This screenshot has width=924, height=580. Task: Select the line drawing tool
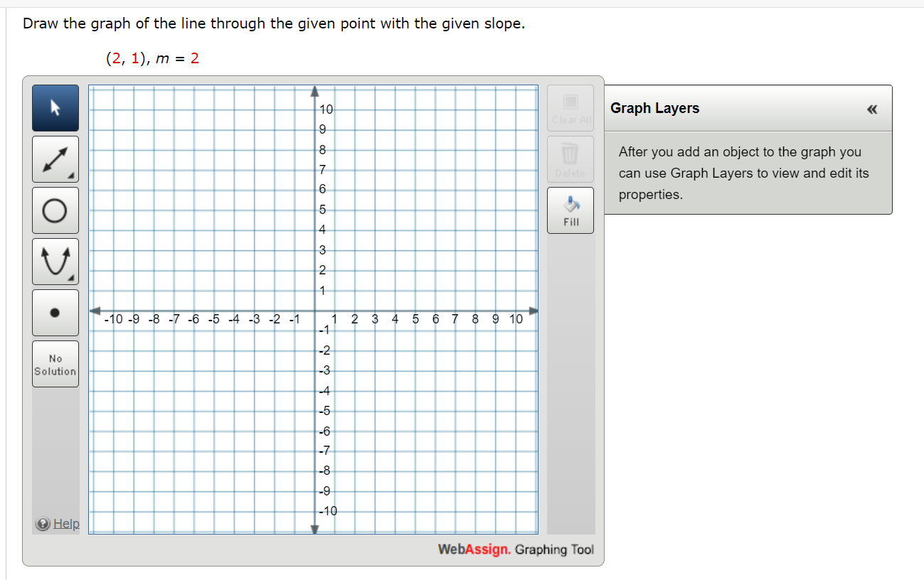pyautogui.click(x=55, y=159)
